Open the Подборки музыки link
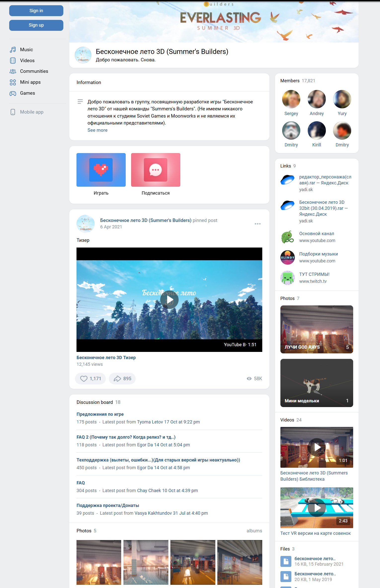The image size is (380, 588). [x=319, y=254]
